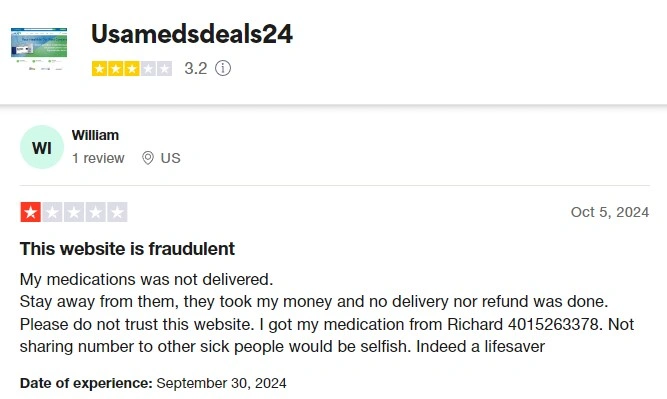Click the yellow company star rating

click(x=132, y=68)
